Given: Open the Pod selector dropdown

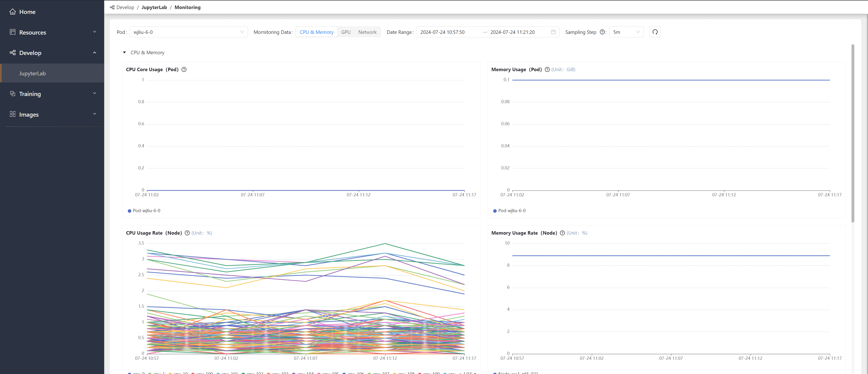Looking at the screenshot, I should pyautogui.click(x=188, y=32).
